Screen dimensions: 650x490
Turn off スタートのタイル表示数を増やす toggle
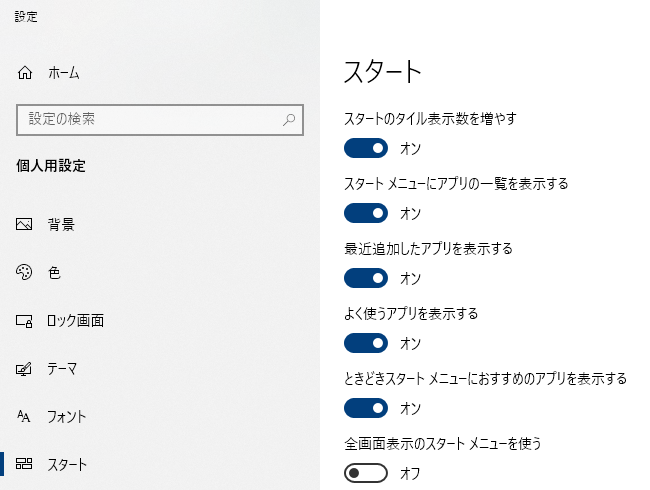tap(365, 148)
